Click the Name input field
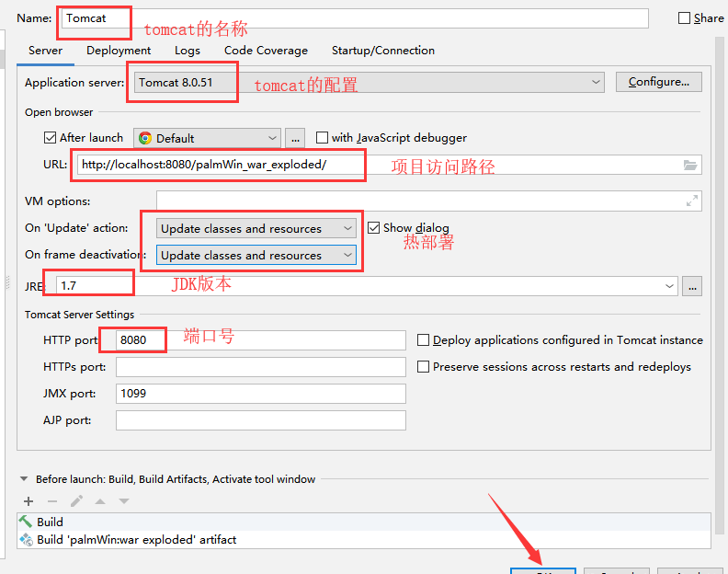728x574 pixels. [x=355, y=18]
